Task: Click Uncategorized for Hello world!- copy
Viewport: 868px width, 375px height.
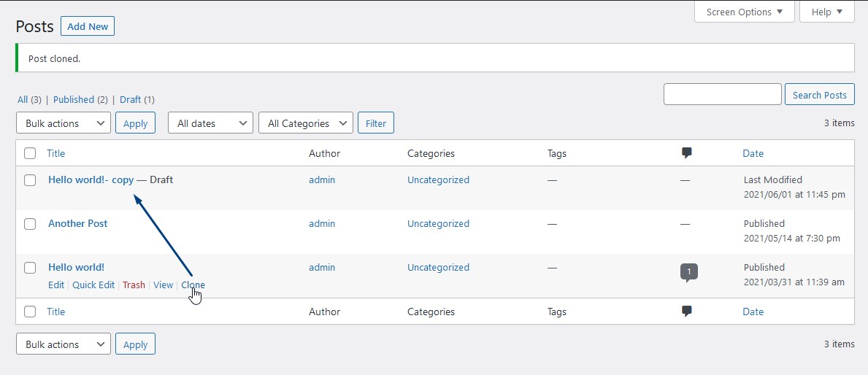Action: coord(439,179)
